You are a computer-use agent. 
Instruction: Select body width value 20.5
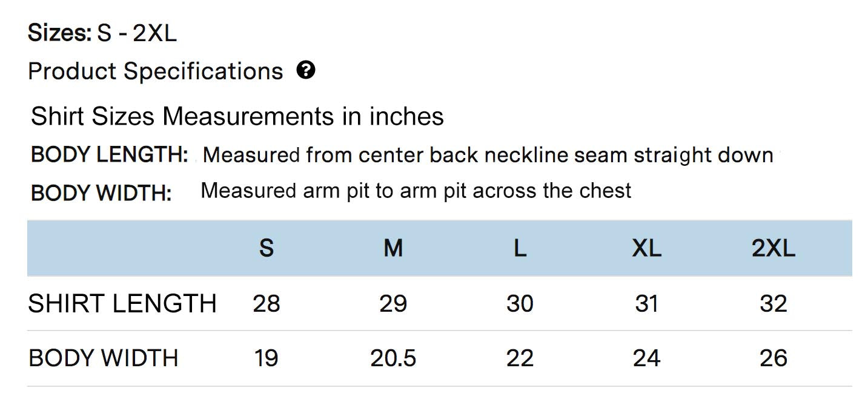point(393,358)
